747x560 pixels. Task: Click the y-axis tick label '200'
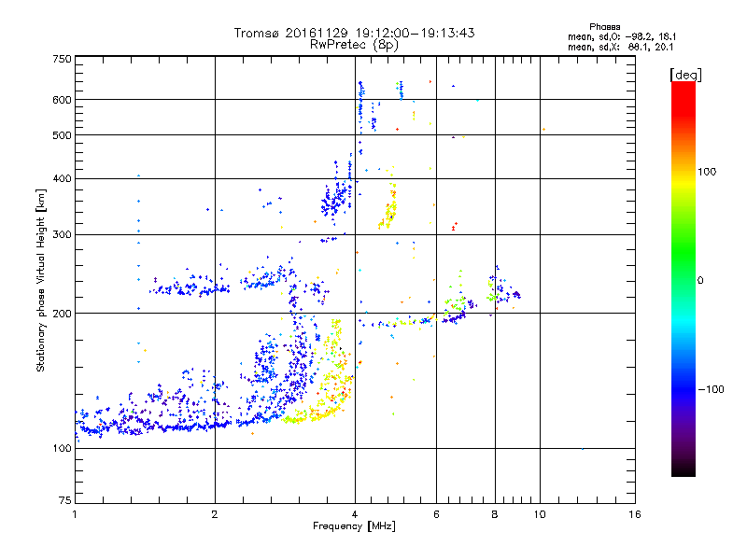point(62,314)
